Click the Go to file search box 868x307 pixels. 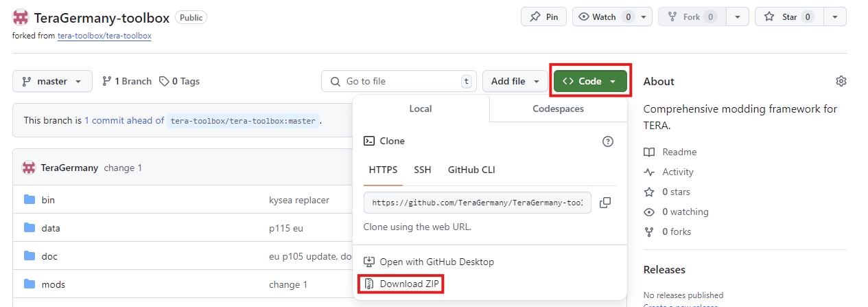pos(399,81)
